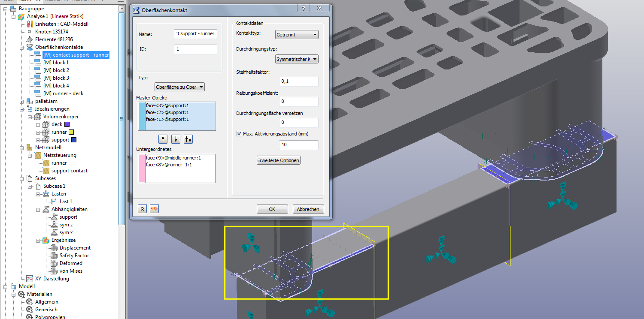This screenshot has height=319, width=644.
Task: Uncheck Max. Aktivierungsabstand (mm)
Action: click(x=239, y=133)
